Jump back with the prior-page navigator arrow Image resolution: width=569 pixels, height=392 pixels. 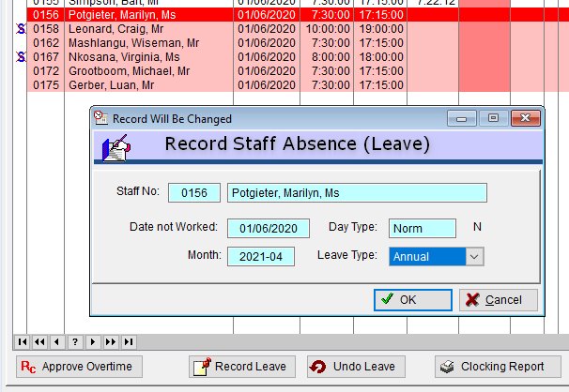point(40,341)
